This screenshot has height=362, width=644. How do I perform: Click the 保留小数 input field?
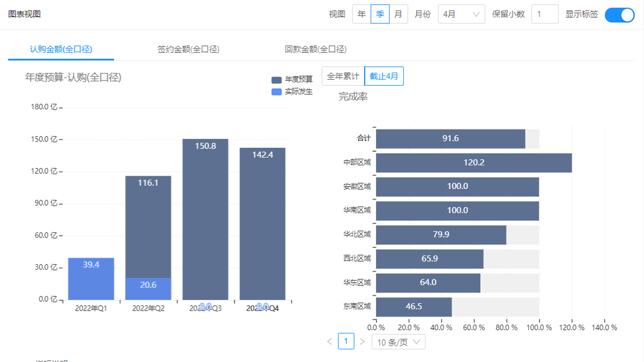[x=545, y=14]
